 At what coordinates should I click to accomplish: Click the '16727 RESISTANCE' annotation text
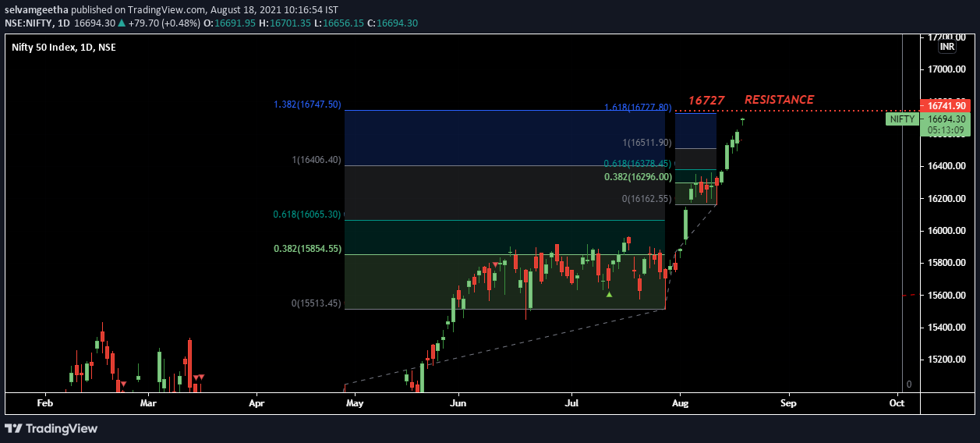[751, 100]
